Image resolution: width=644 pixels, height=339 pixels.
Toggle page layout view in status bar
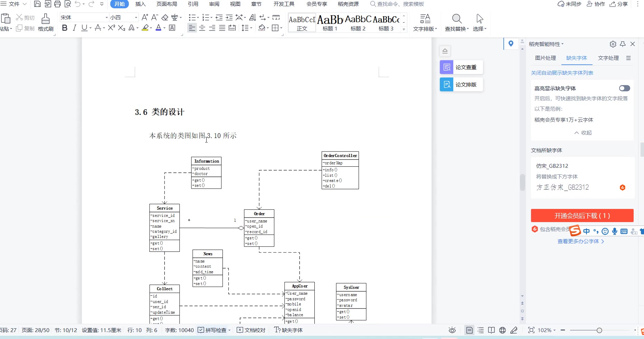[469, 330]
